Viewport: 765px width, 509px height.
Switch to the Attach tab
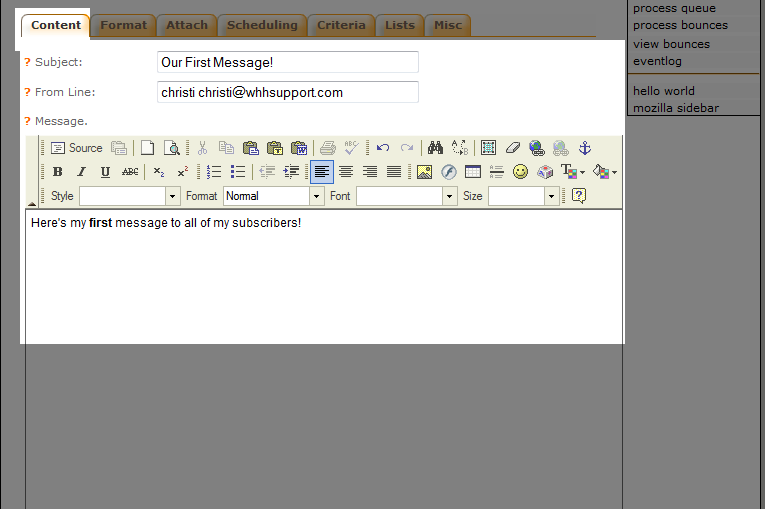(x=187, y=25)
